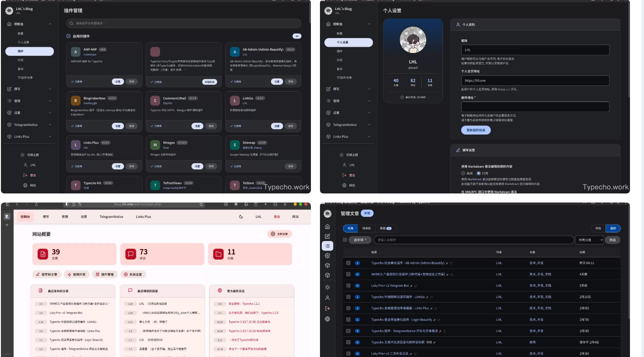Tick checkbox for 'Lsky Pro+ v2 Telegram Bot' post

point(348,285)
